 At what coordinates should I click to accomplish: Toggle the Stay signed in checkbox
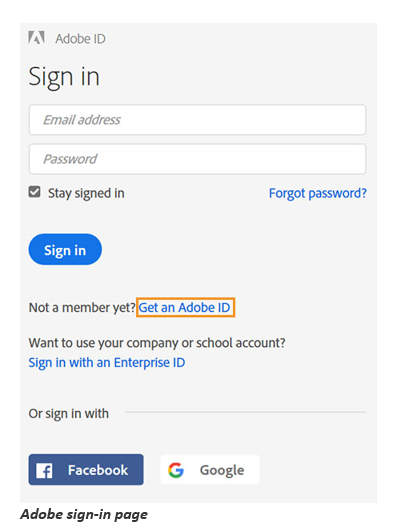click(34, 192)
